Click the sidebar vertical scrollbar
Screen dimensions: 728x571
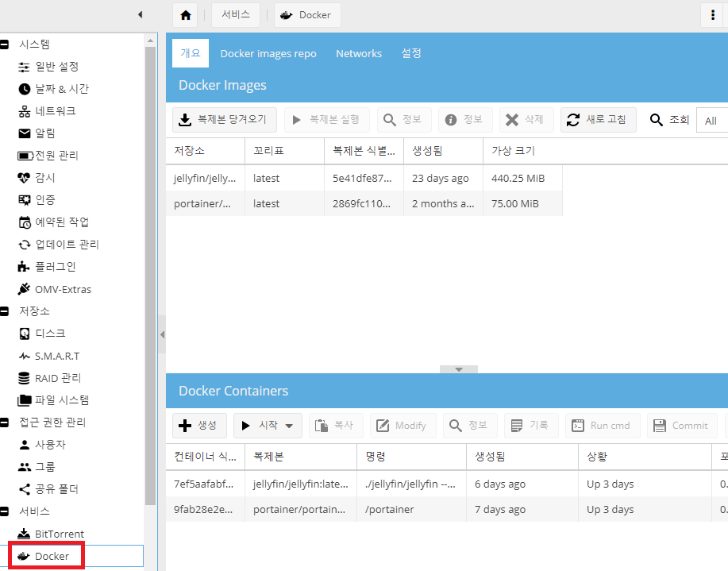[150, 276]
